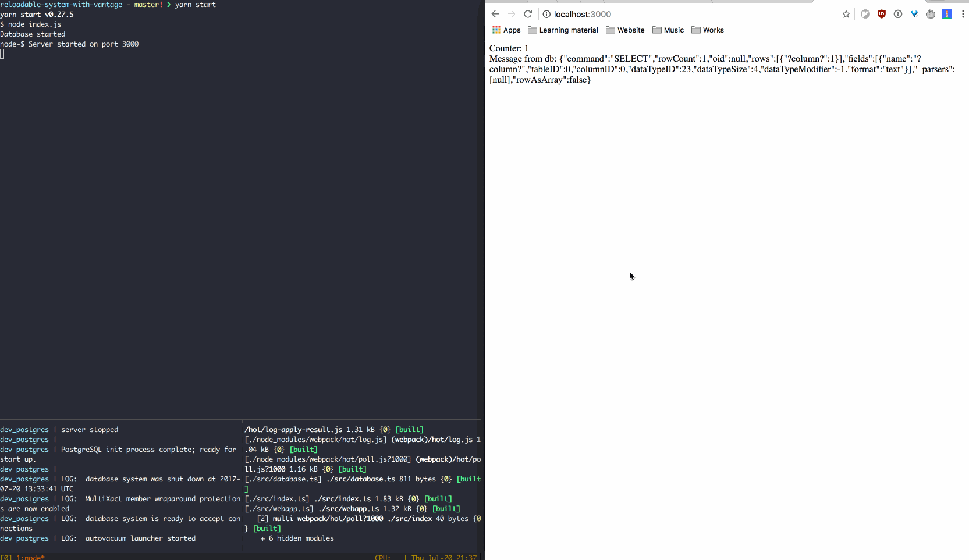This screenshot has height=560, width=969.
Task: Open the Works bookmark folder
Action: pos(708,30)
